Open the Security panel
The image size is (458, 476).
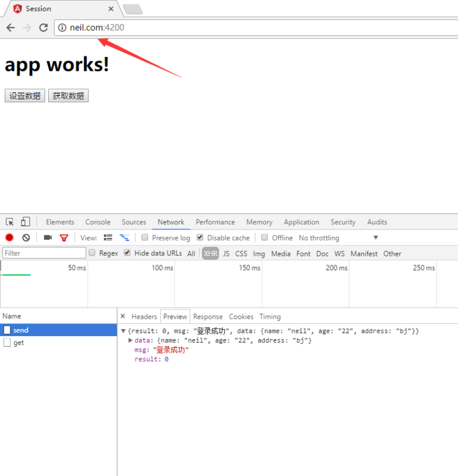click(343, 222)
